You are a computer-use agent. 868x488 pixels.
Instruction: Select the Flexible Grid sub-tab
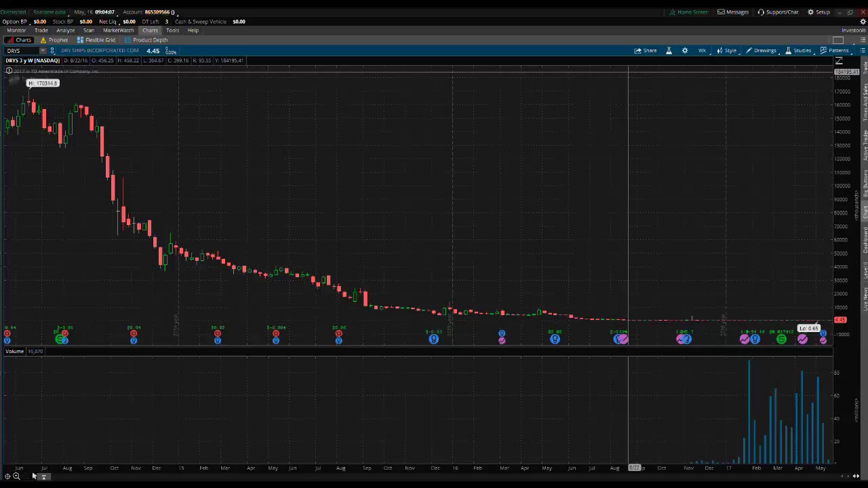point(96,40)
